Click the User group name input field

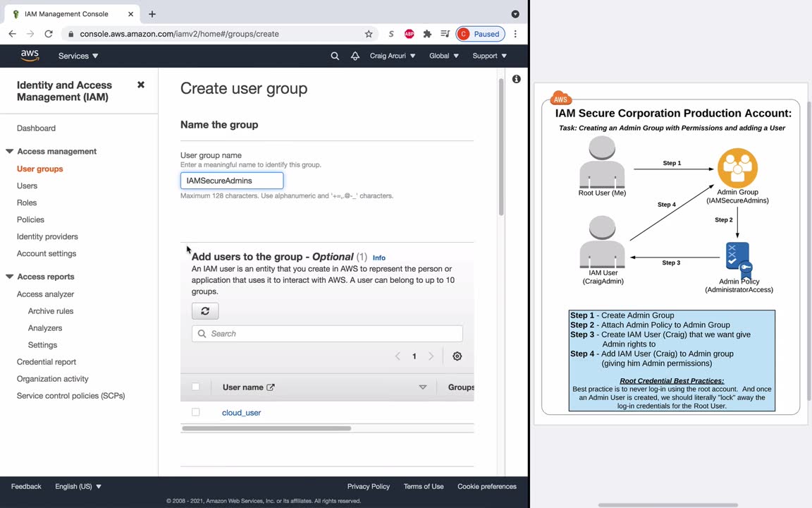tap(232, 181)
